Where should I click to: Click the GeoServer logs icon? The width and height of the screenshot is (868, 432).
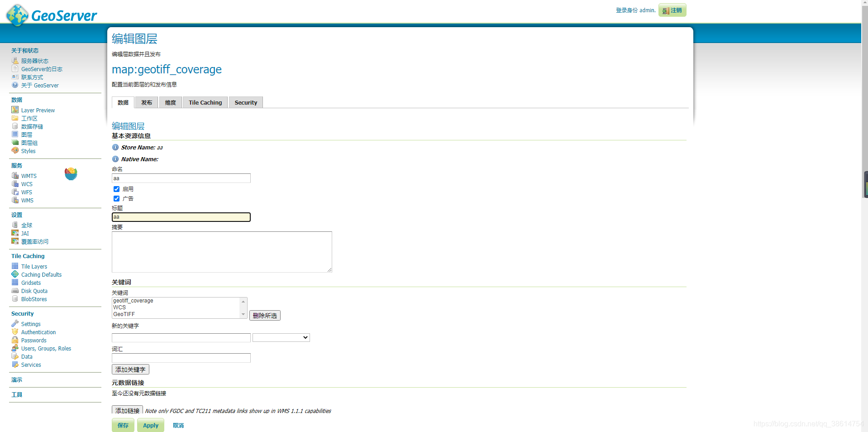pyautogui.click(x=15, y=69)
